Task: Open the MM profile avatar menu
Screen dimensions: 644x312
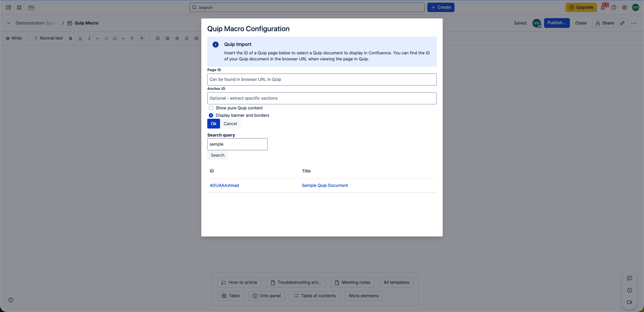Action: 636,7
